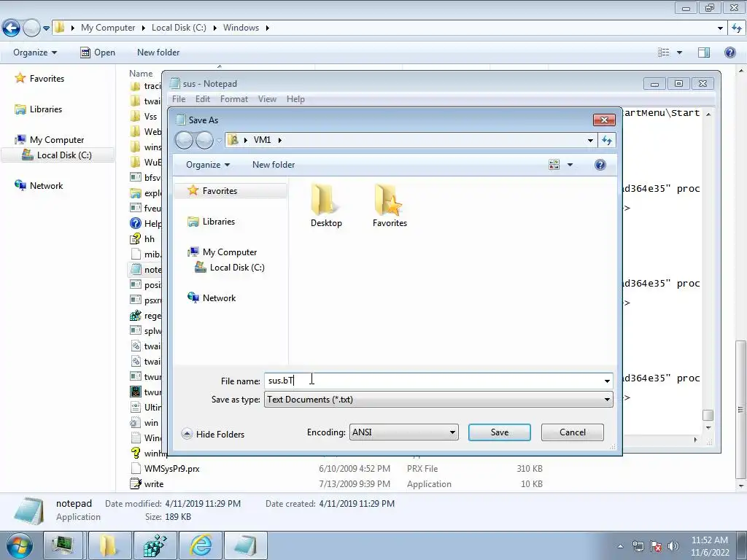The image size is (747, 560).
Task: Click Explorer change view icon
Action: 663,52
